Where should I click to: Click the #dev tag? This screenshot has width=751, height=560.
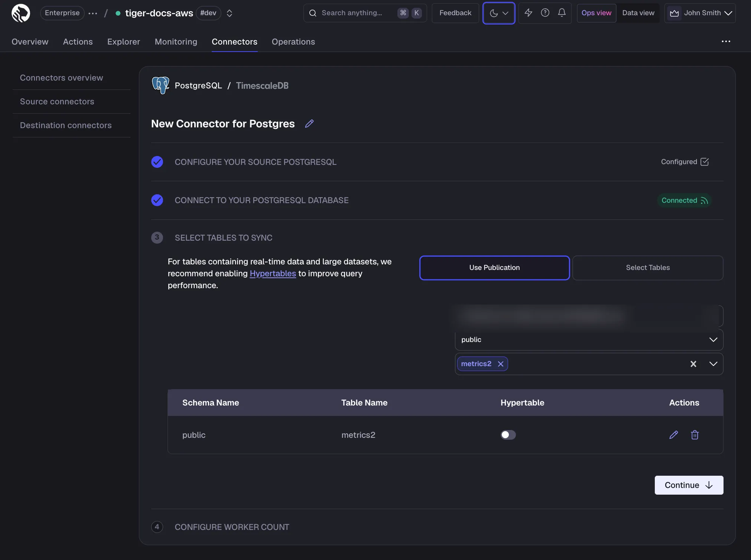pos(208,13)
